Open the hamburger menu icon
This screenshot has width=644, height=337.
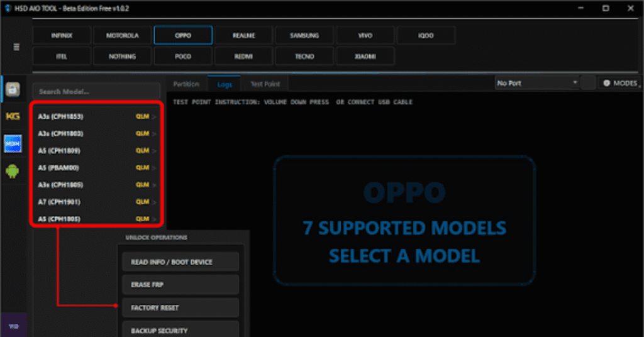pyautogui.click(x=16, y=47)
